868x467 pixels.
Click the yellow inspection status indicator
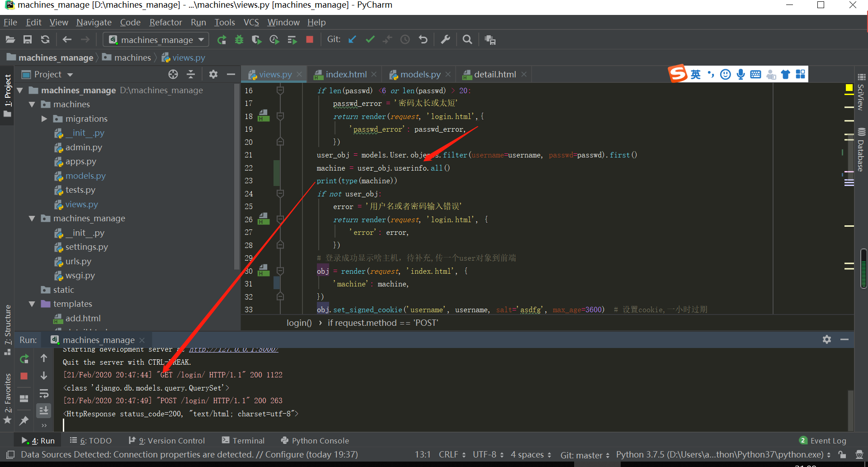tap(849, 88)
